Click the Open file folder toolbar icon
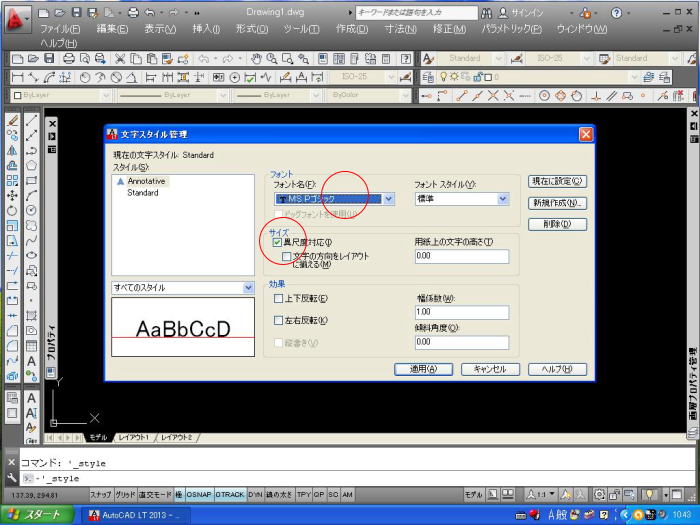 pos(33,58)
